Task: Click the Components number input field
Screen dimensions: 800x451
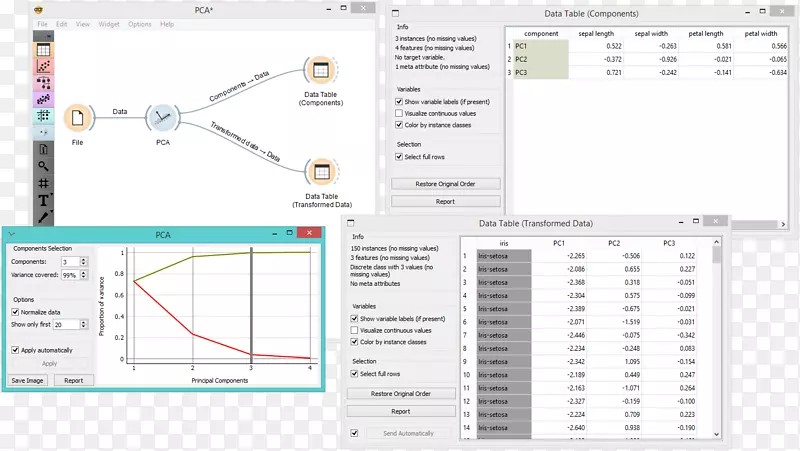Action: click(x=70, y=261)
